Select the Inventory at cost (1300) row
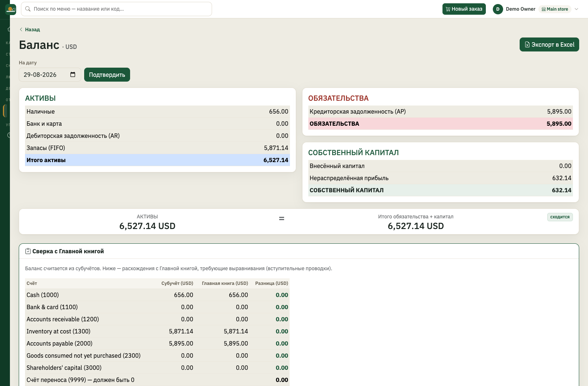 [157, 331]
